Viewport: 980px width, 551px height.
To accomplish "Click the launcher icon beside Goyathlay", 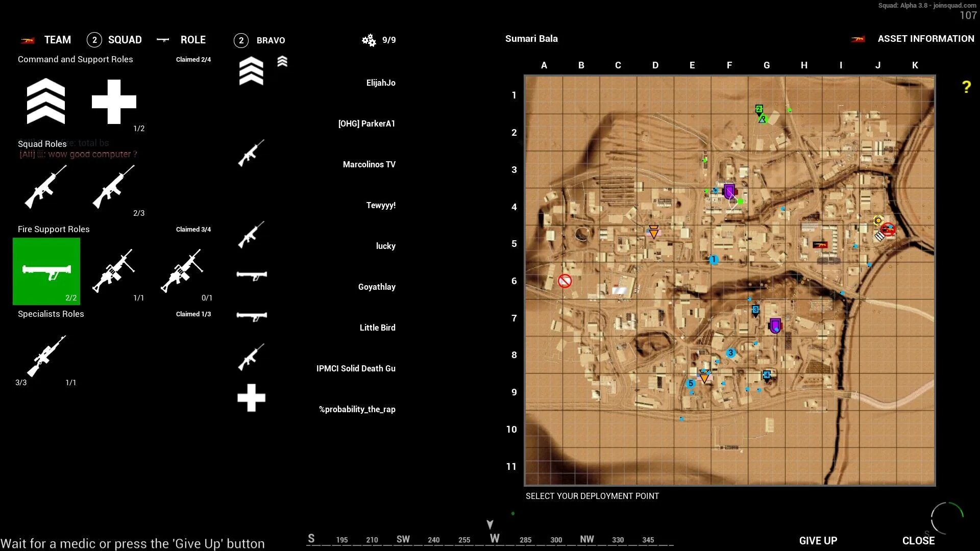I will [x=252, y=275].
